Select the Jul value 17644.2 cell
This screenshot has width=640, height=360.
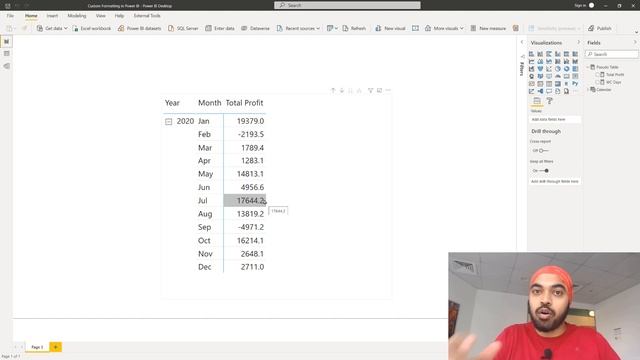point(245,200)
